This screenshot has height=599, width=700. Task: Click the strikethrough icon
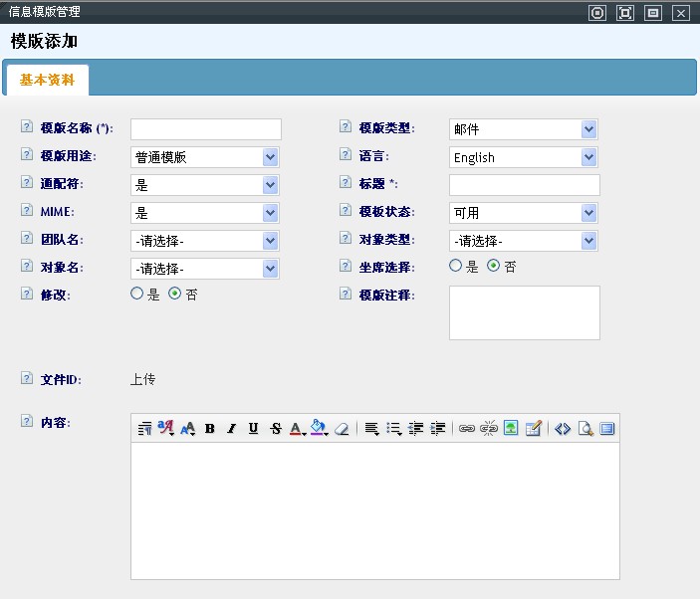click(x=276, y=429)
